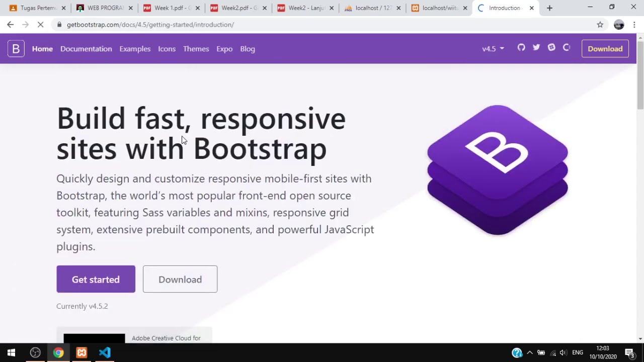
Task: Click the Bootstrap B logo in navbar
Action: click(x=16, y=49)
